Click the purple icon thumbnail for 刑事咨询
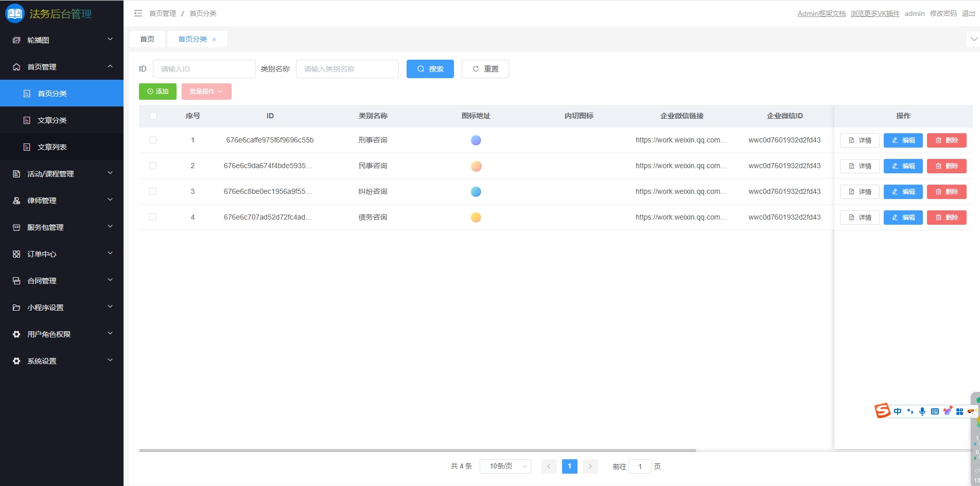This screenshot has width=980, height=486. [476, 140]
